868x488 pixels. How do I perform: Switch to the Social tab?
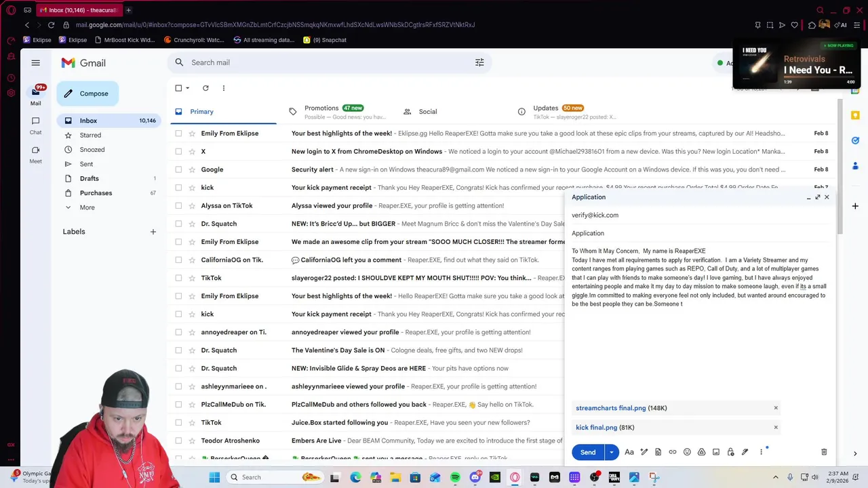point(428,112)
